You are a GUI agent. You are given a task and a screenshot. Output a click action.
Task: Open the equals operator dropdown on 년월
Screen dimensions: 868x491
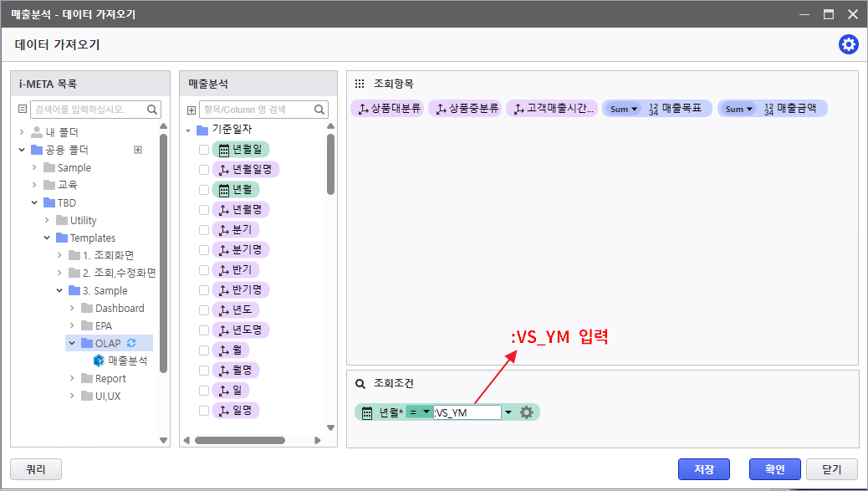419,412
